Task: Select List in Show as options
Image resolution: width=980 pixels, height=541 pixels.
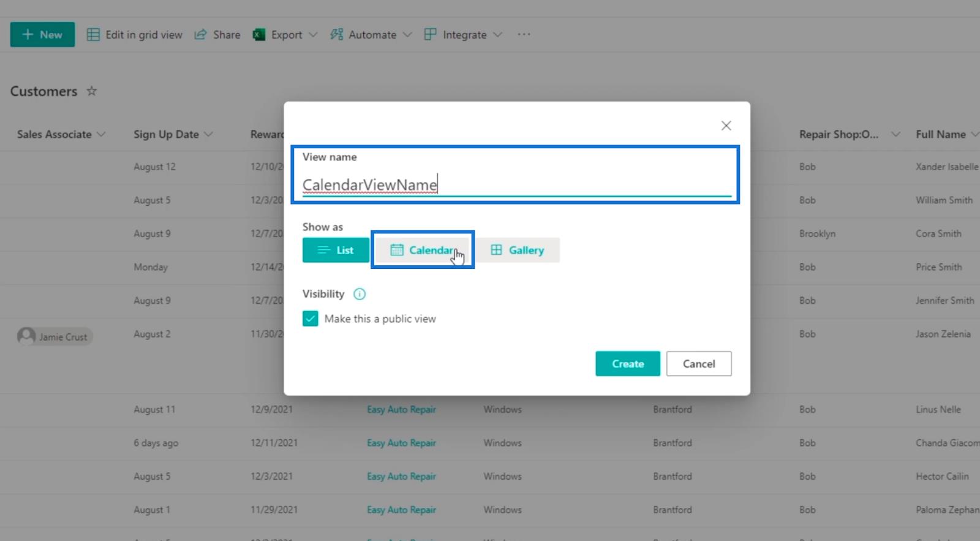Action: tap(336, 250)
